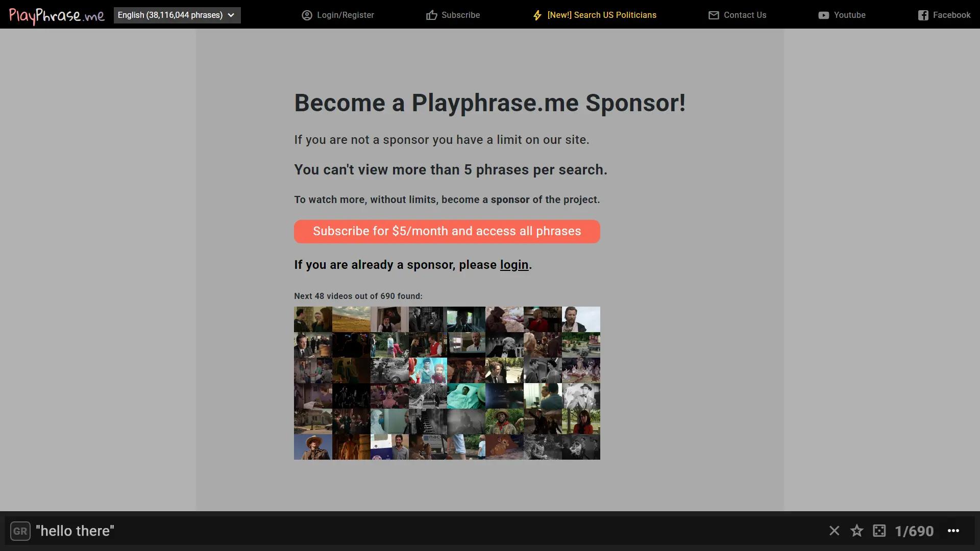Toggle the GR badge in the search bar
This screenshot has width=980, height=551.
click(20, 531)
